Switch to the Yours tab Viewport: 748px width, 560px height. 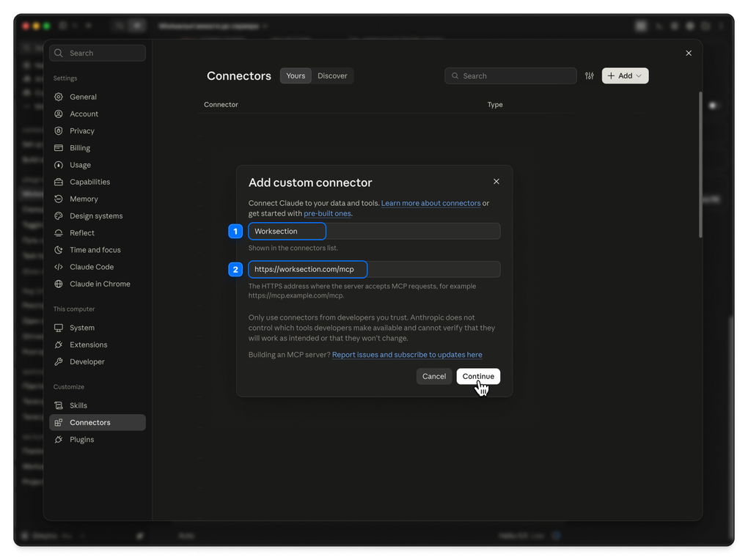coord(296,75)
